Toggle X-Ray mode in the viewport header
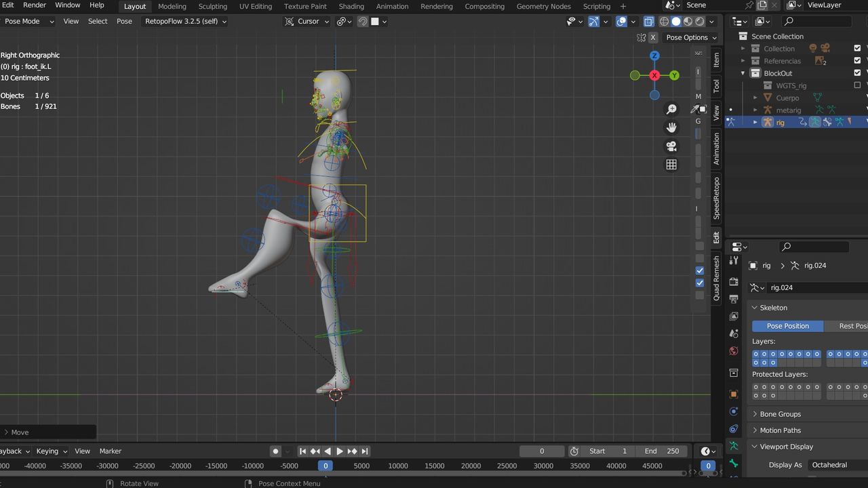The height and width of the screenshot is (488, 868). (x=649, y=21)
